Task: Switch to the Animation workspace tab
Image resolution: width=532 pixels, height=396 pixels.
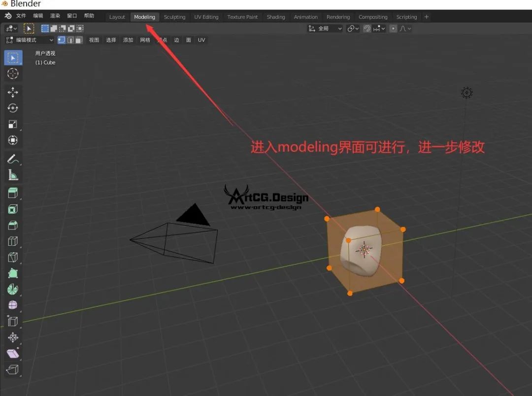Action: 306,17
